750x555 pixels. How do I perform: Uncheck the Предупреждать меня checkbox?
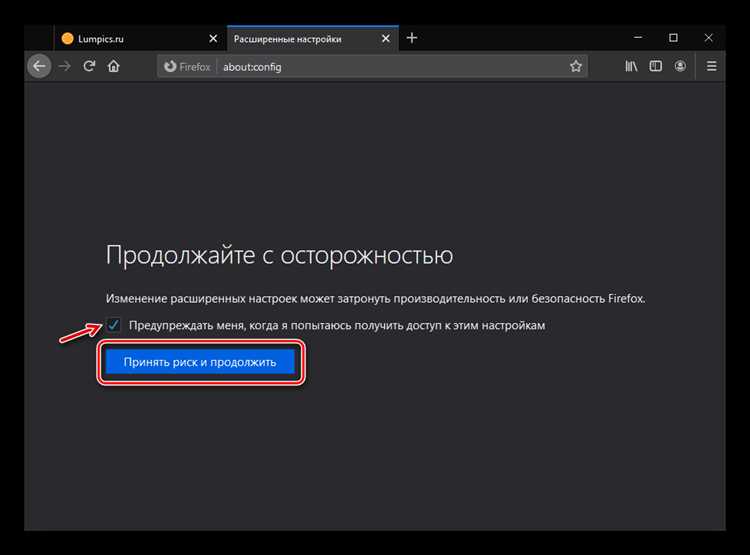114,325
